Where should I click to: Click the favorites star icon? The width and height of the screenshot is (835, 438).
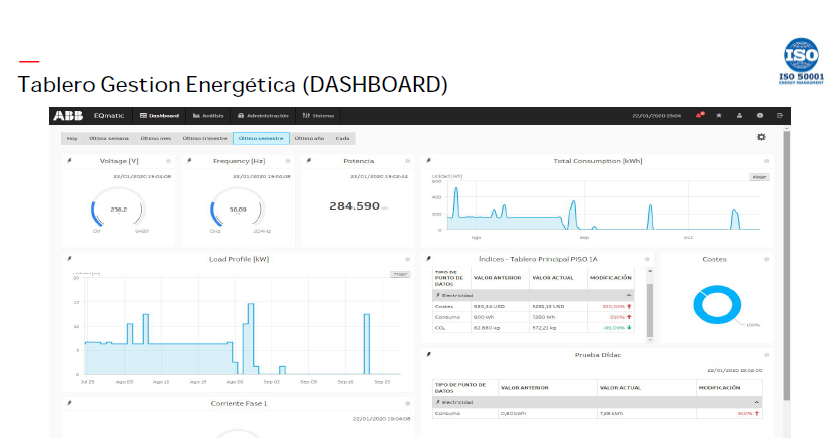[719, 115]
